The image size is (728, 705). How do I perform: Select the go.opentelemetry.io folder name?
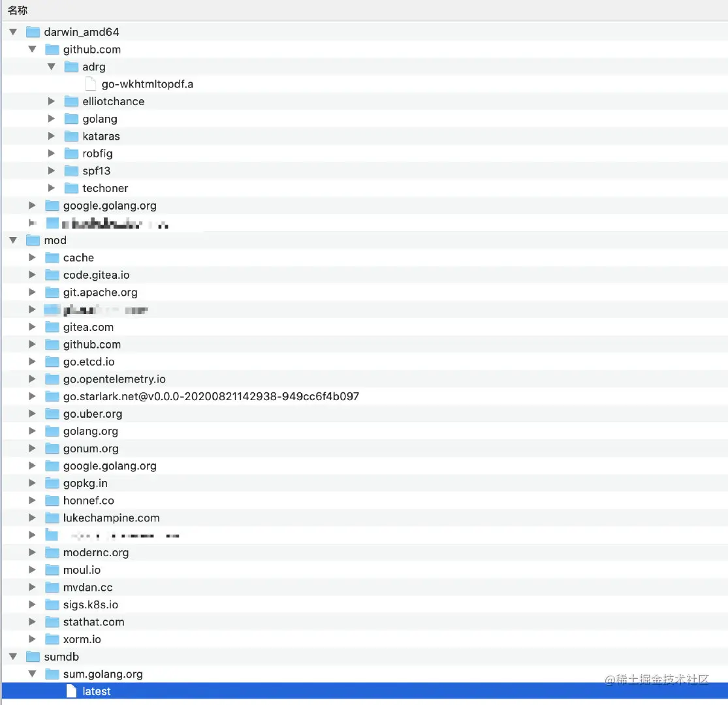point(114,379)
